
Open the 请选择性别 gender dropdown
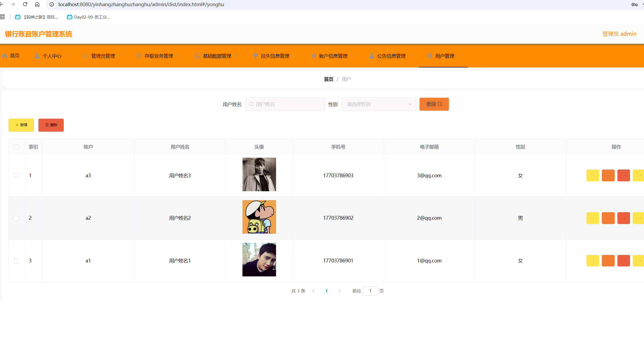click(x=379, y=104)
